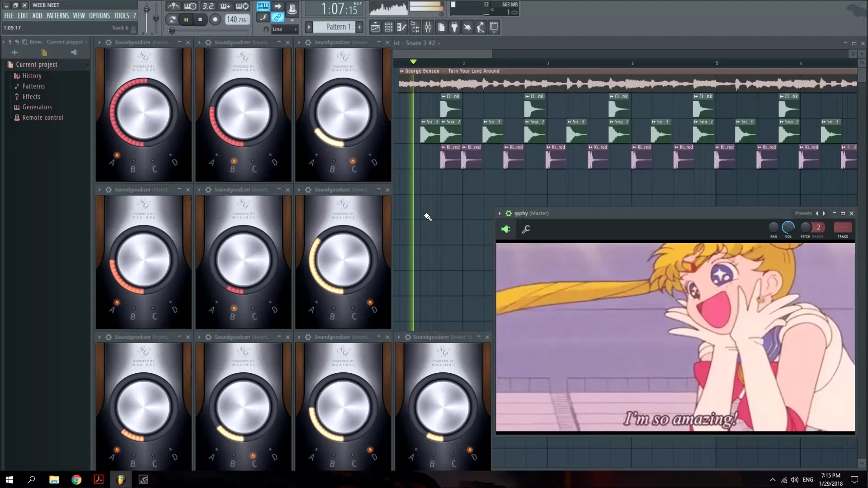The image size is (868, 488).
Task: Enable the link recorded notes toggle
Action: pyautogui.click(x=278, y=17)
